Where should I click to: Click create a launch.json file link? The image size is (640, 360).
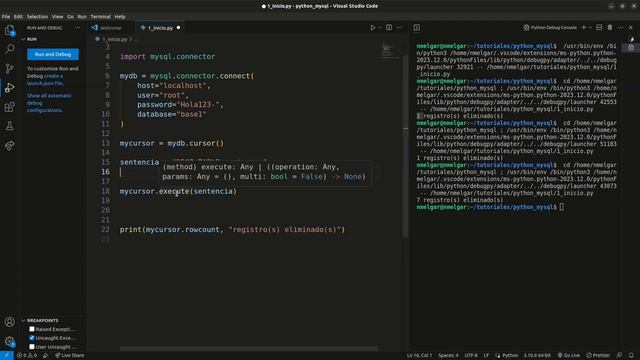pyautogui.click(x=45, y=80)
